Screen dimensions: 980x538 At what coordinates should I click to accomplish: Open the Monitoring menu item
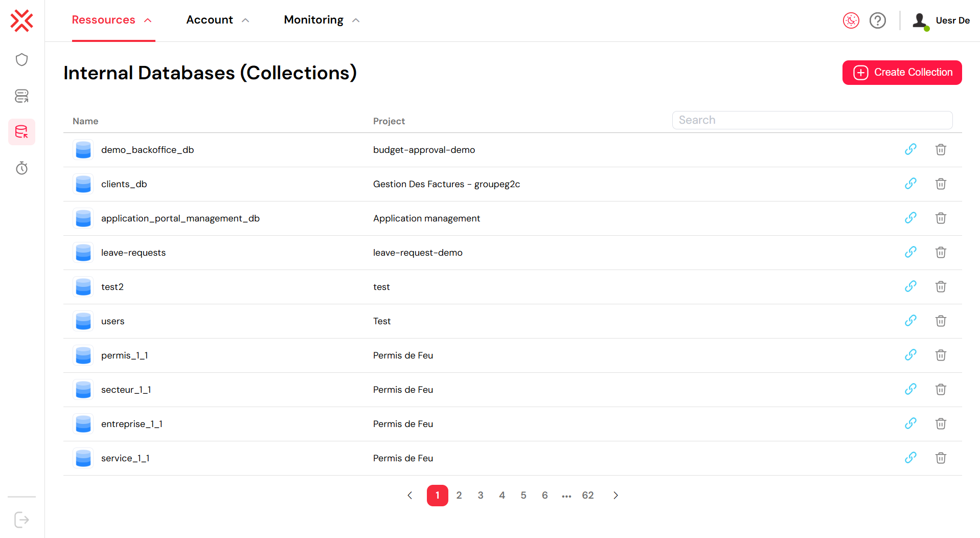coord(313,20)
